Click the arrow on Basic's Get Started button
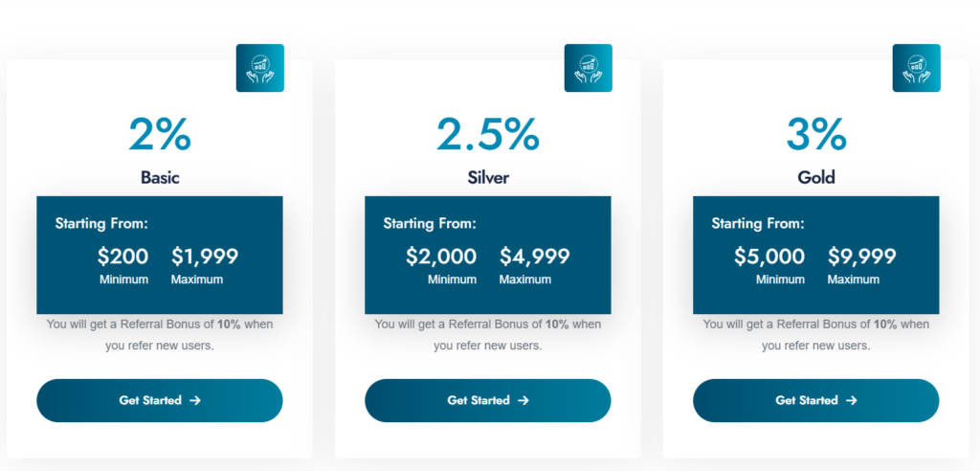 [x=195, y=401]
